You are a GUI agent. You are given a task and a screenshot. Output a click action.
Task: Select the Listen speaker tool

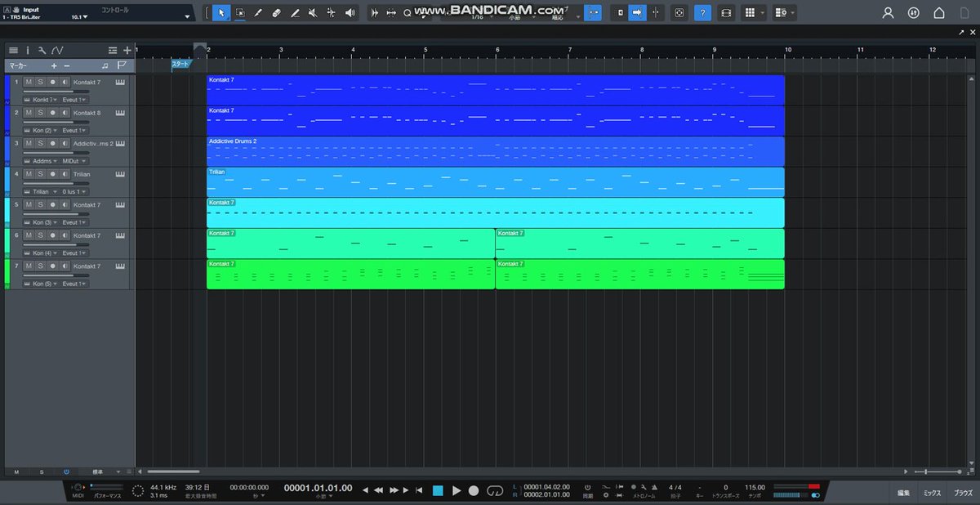click(350, 13)
